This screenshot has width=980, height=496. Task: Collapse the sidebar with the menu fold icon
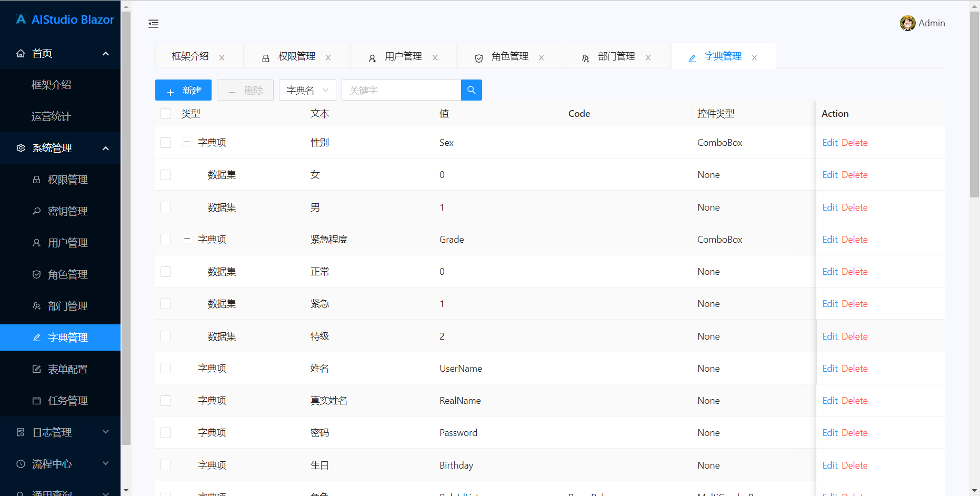click(x=153, y=24)
